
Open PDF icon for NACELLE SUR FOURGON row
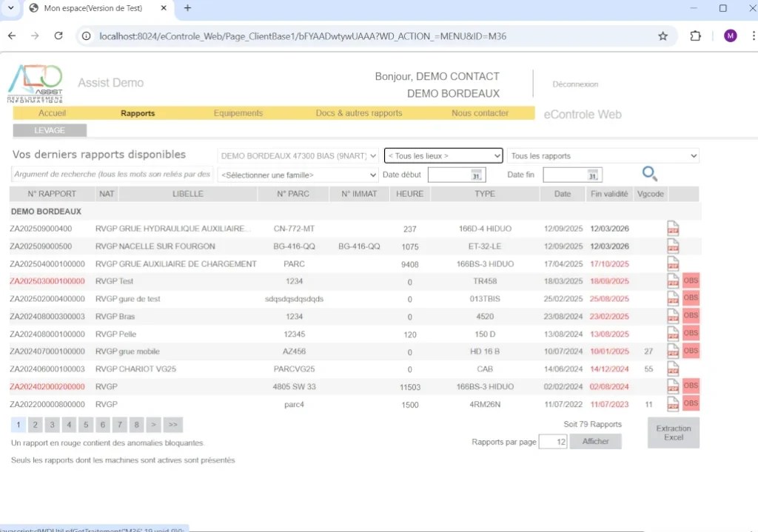click(x=673, y=246)
